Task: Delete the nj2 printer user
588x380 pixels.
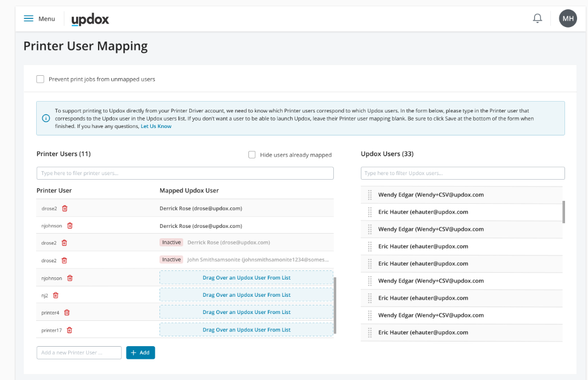Action: pyautogui.click(x=56, y=295)
